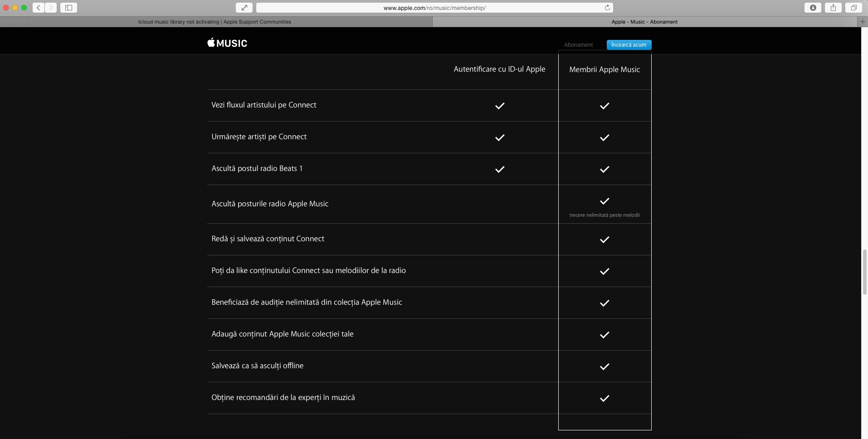Open a new tab with plus button

(863, 22)
